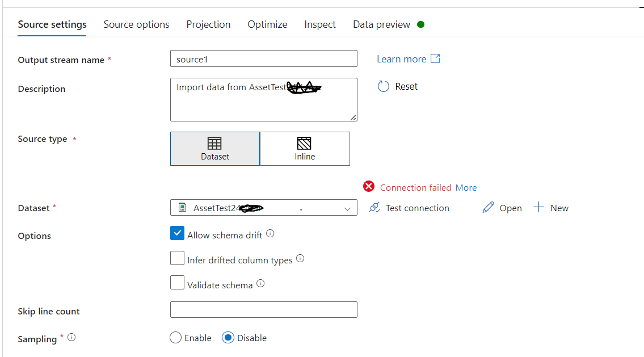This screenshot has width=644, height=357.
Task: Click the green status dot on Data preview
Action: coord(420,24)
